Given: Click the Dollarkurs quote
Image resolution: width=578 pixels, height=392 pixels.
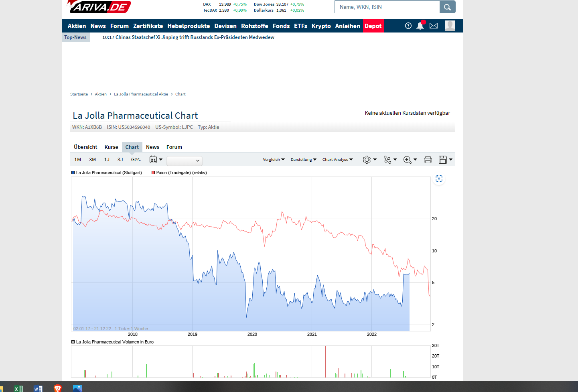Looking at the screenshot, I should [279, 10].
